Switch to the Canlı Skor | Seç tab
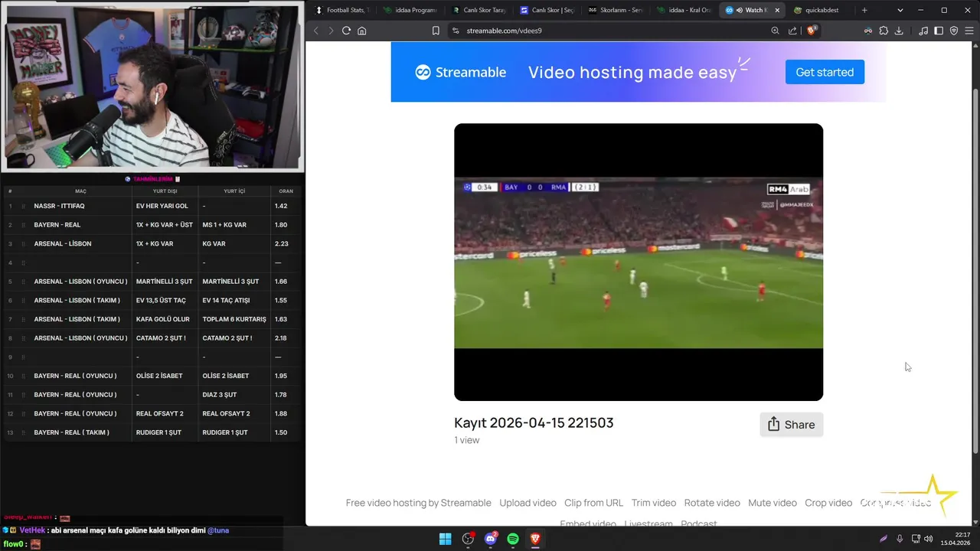The width and height of the screenshot is (980, 551). click(x=547, y=10)
